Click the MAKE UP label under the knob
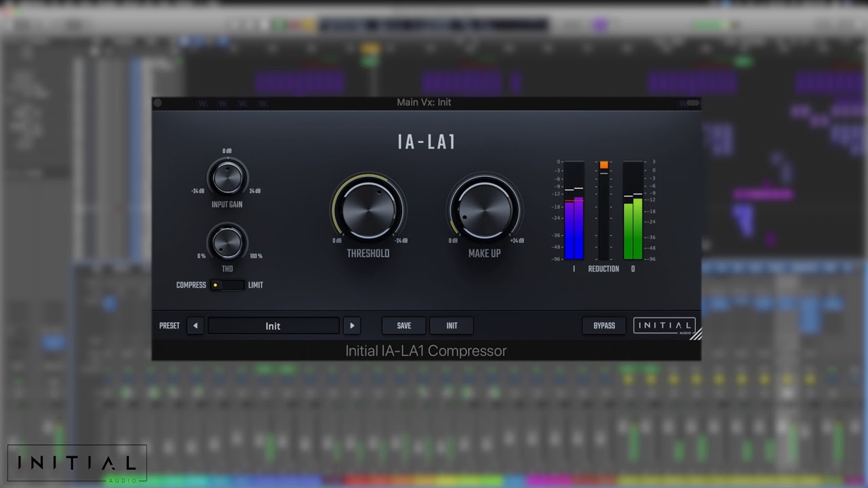Image resolution: width=868 pixels, height=488 pixels. pyautogui.click(x=484, y=253)
